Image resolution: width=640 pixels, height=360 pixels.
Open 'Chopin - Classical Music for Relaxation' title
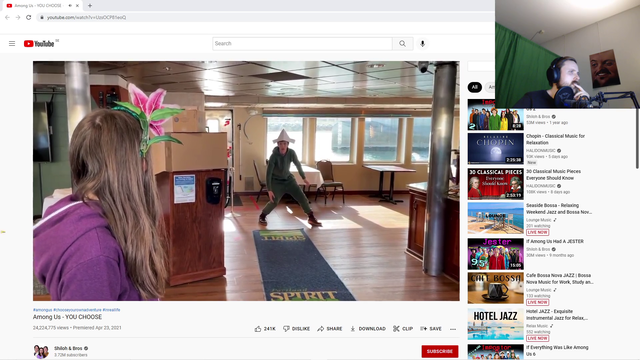[x=556, y=139]
